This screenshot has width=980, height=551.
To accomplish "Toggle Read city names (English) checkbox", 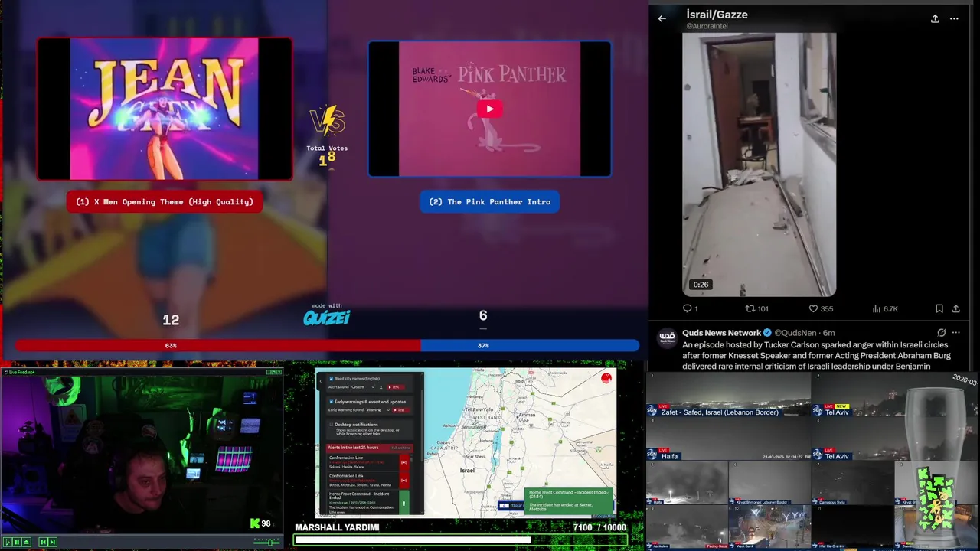I will pos(332,379).
